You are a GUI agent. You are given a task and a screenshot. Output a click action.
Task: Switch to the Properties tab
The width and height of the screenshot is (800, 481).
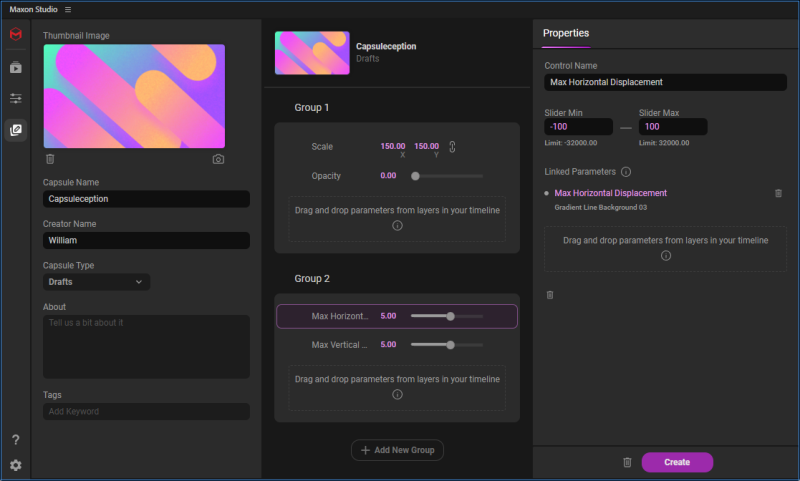point(566,33)
